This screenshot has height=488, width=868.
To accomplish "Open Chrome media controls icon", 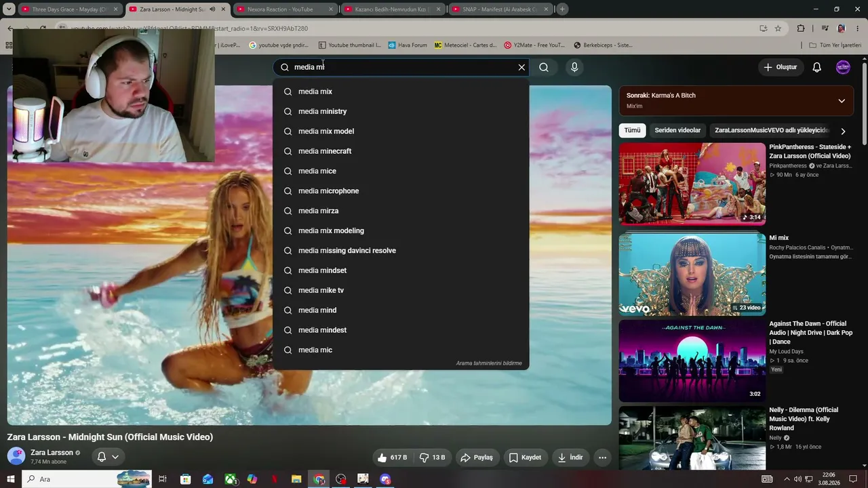I will 825,28.
